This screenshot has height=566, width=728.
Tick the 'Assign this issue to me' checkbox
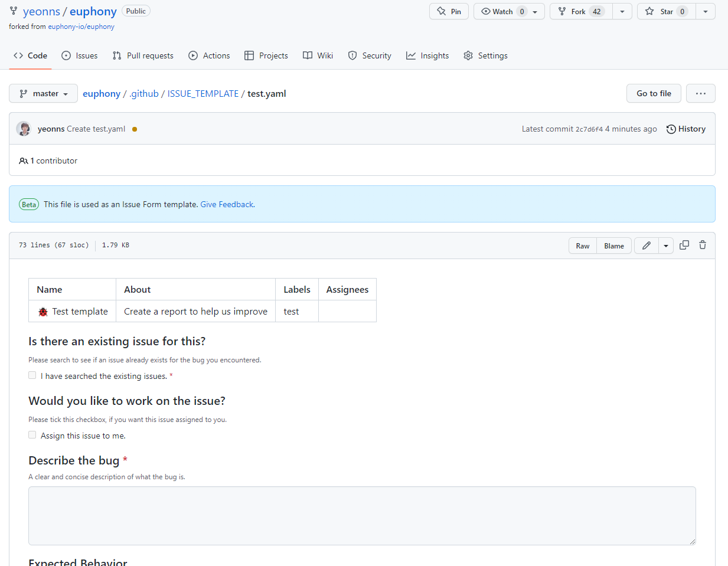pyautogui.click(x=32, y=435)
